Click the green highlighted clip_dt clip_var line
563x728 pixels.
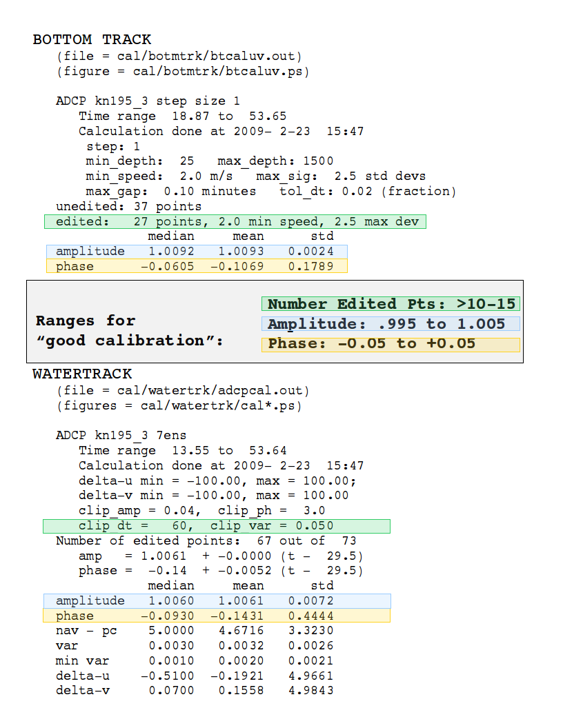[x=217, y=526]
